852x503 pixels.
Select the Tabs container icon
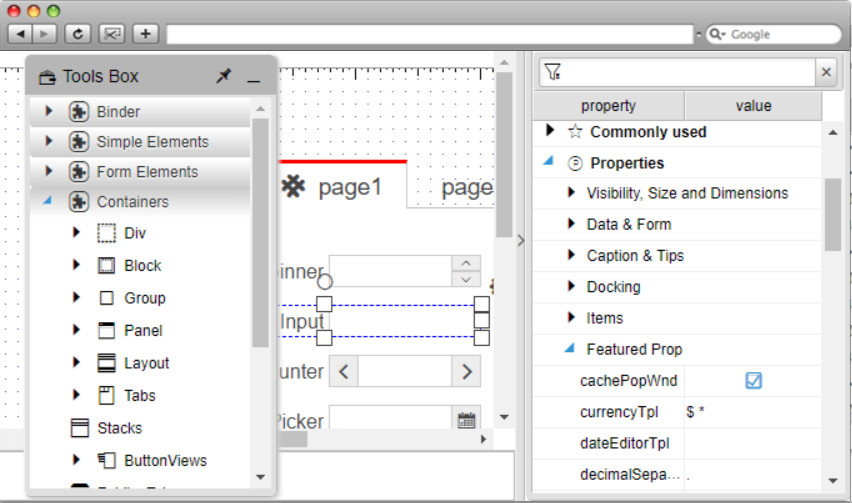(x=106, y=395)
